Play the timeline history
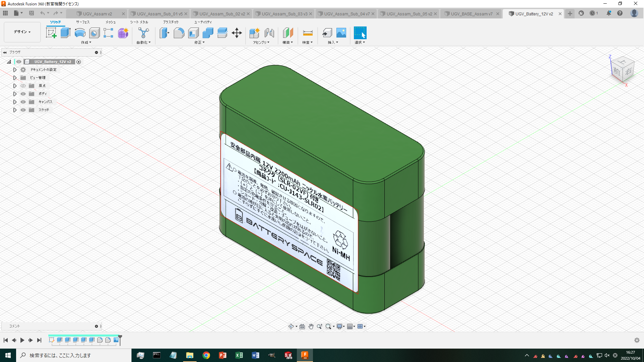 tap(22, 340)
